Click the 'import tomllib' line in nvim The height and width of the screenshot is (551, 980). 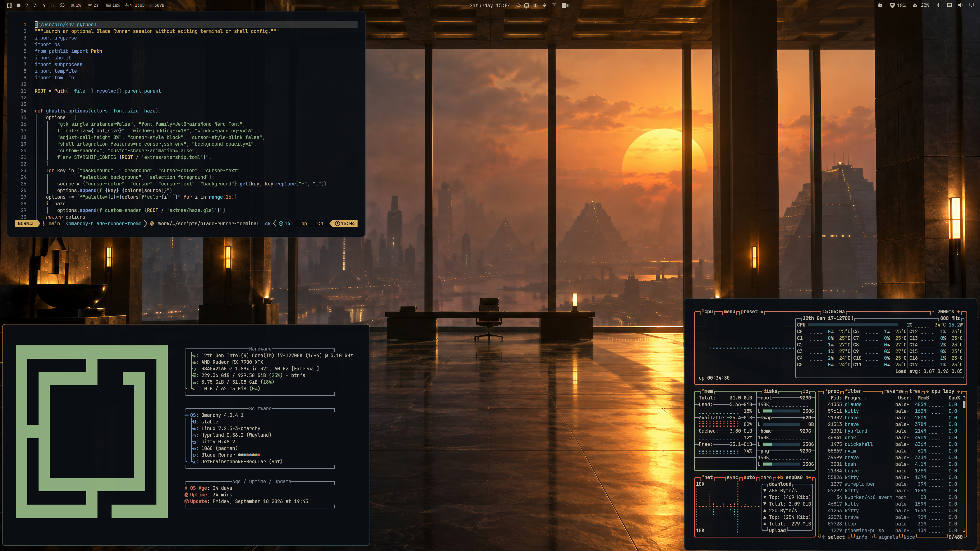54,78
